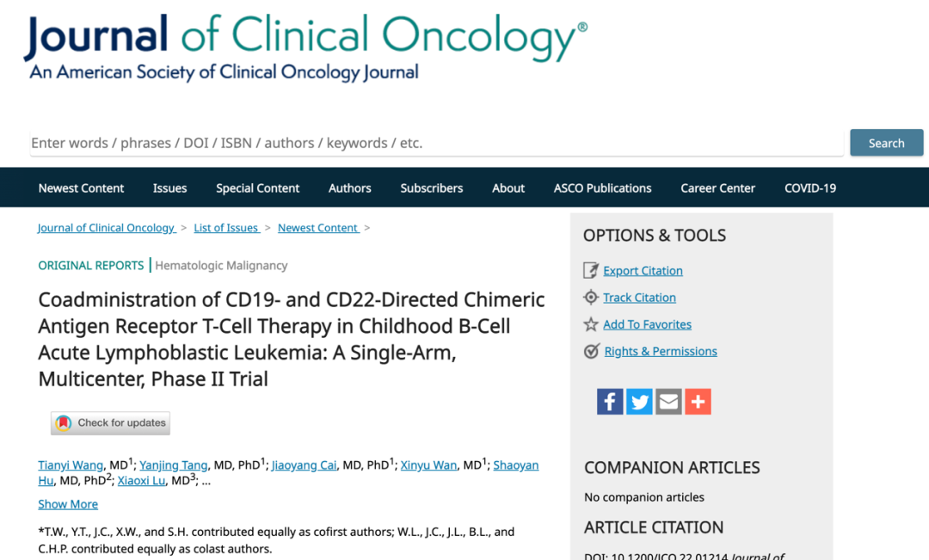
Task: Click the Facebook share icon
Action: click(610, 402)
